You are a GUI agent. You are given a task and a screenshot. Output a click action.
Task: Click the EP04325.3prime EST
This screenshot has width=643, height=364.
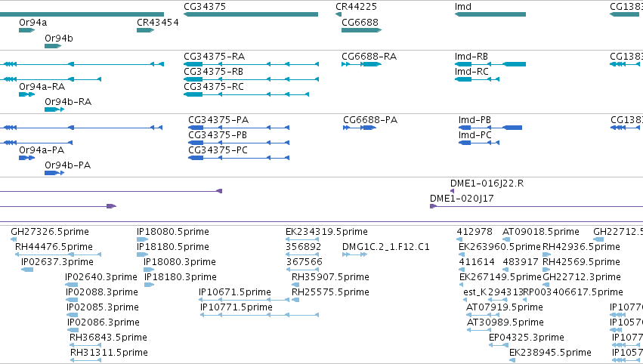pos(499,346)
